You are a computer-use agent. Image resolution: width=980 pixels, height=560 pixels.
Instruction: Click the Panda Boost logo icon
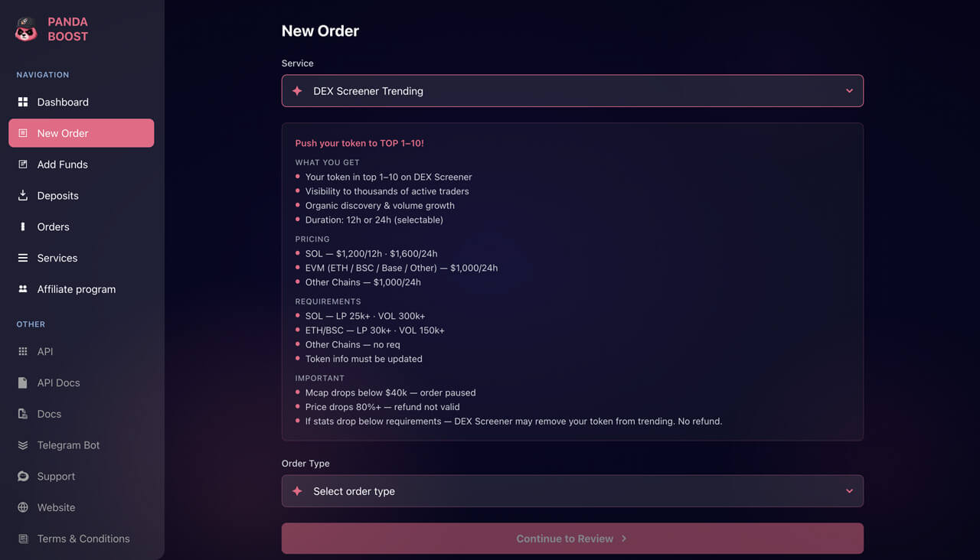[x=26, y=29]
